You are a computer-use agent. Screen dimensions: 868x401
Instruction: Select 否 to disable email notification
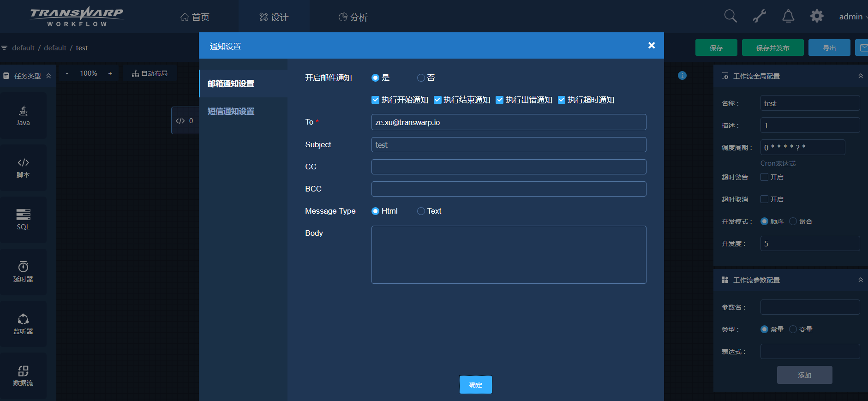click(x=421, y=78)
